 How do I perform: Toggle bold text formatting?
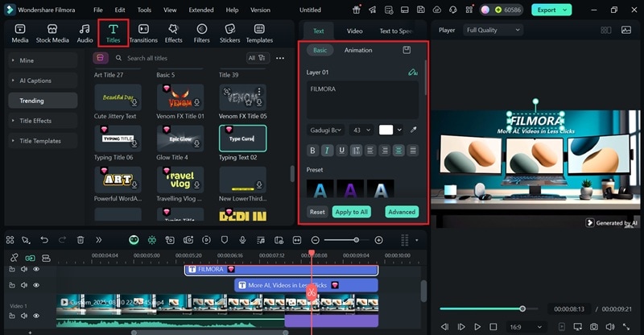point(312,151)
